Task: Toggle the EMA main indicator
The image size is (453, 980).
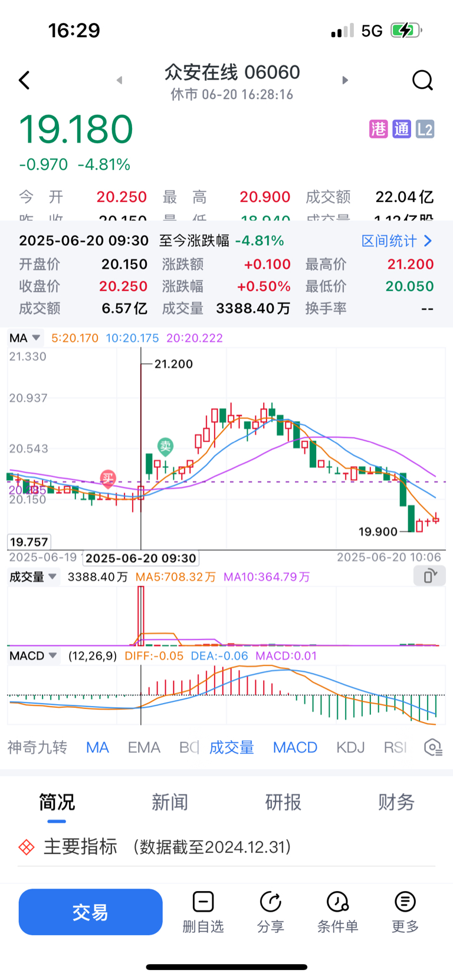Action: 144,747
